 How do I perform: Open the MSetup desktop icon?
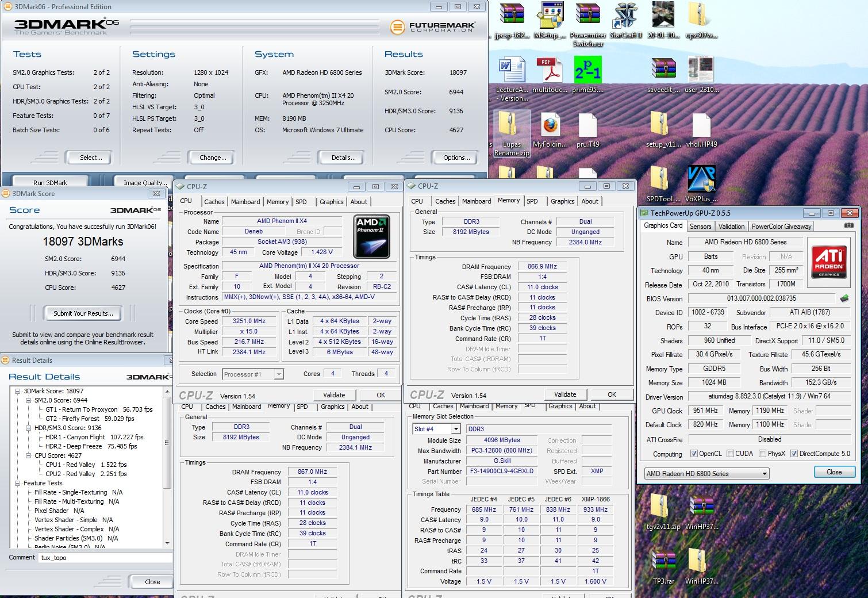coord(550,21)
